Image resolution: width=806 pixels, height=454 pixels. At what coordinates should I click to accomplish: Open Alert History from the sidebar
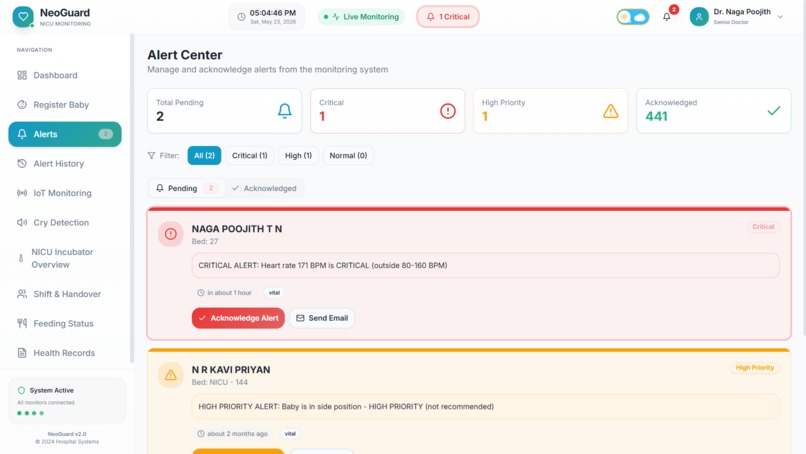pyautogui.click(x=65, y=164)
